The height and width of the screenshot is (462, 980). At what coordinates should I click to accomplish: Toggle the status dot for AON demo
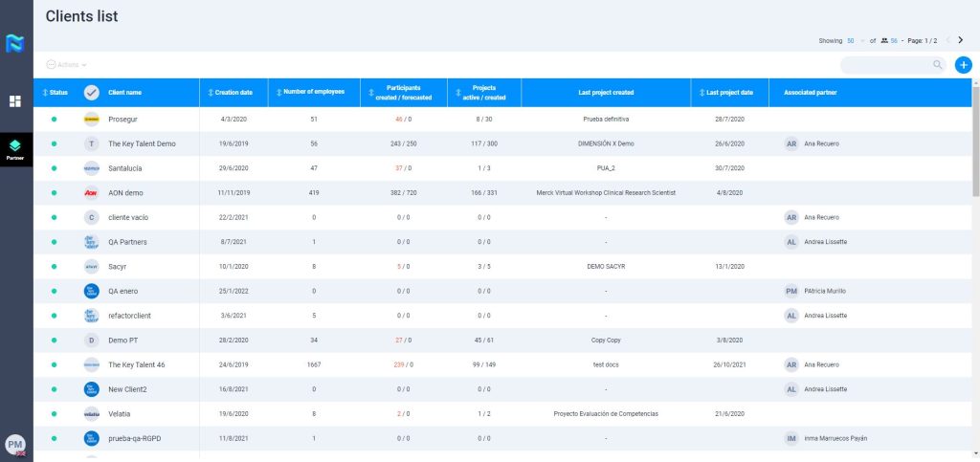pos(54,192)
